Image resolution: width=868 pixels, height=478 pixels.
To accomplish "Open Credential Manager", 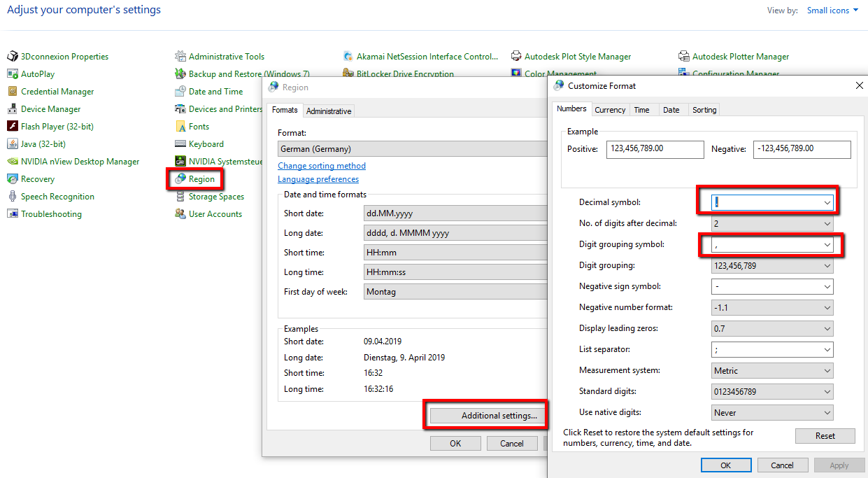I will (59, 91).
